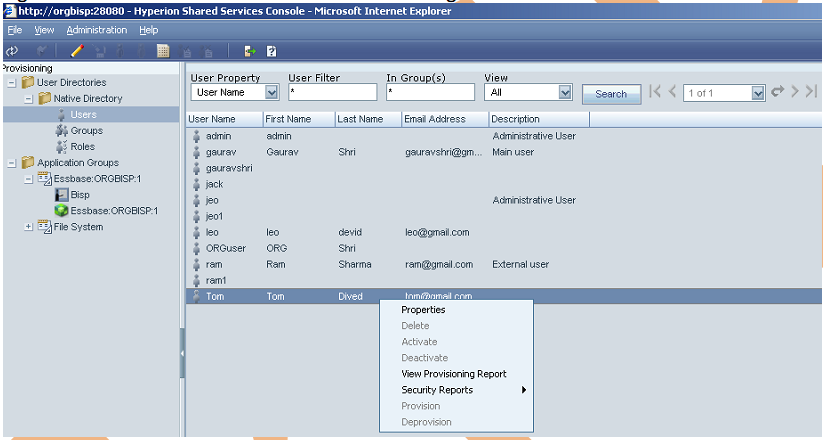The width and height of the screenshot is (823, 440).
Task: Click the yellow pencil edit icon
Action: coord(77,51)
